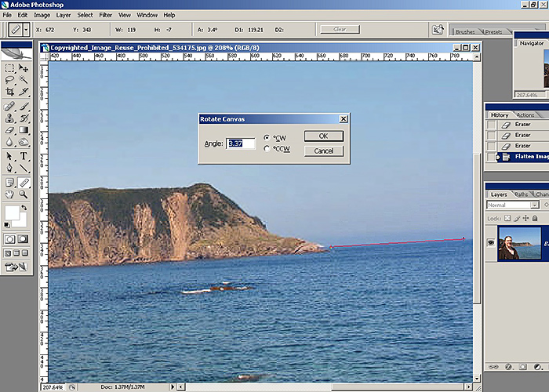Open the Normal blend mode dropdown

click(x=534, y=205)
